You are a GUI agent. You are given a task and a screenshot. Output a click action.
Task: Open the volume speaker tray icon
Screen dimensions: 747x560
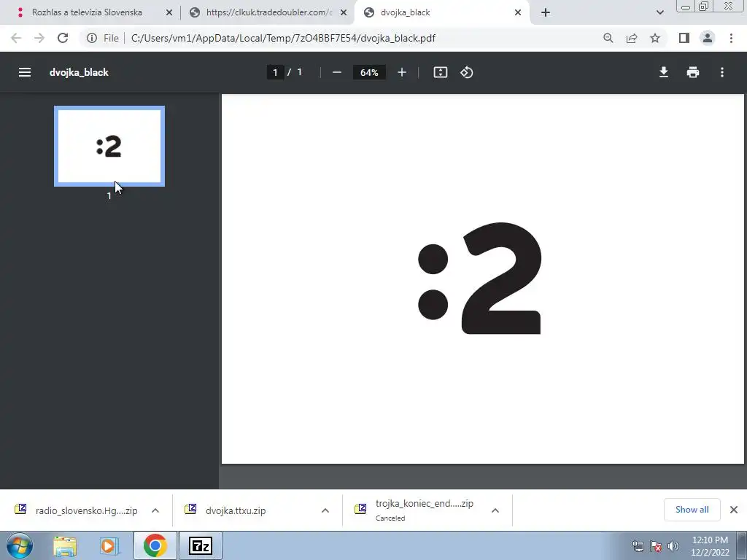[x=673, y=546]
